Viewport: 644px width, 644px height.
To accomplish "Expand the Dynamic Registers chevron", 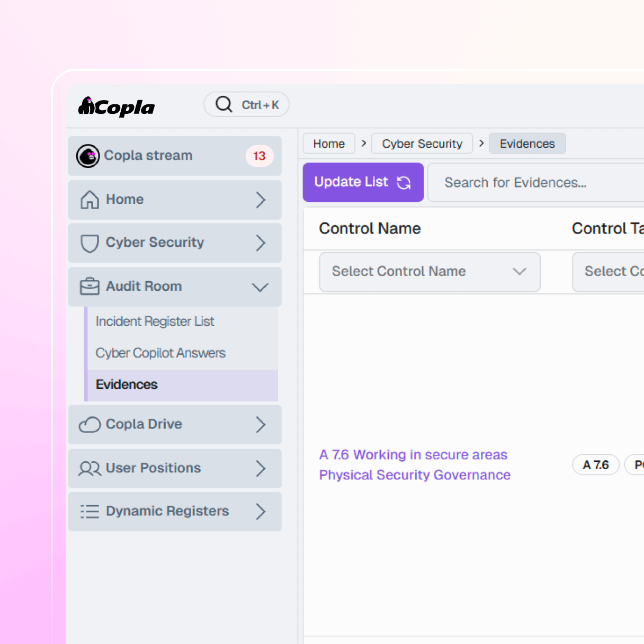I will (261, 512).
